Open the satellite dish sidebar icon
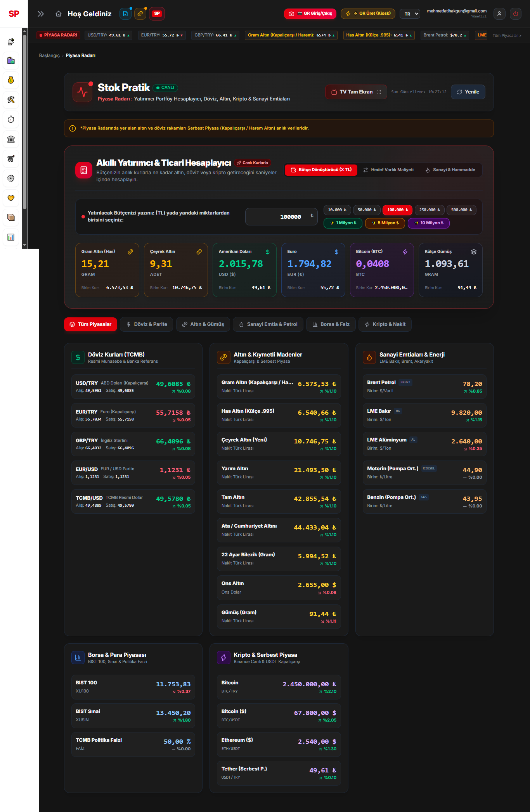Image resolution: width=530 pixels, height=812 pixels. (x=11, y=42)
